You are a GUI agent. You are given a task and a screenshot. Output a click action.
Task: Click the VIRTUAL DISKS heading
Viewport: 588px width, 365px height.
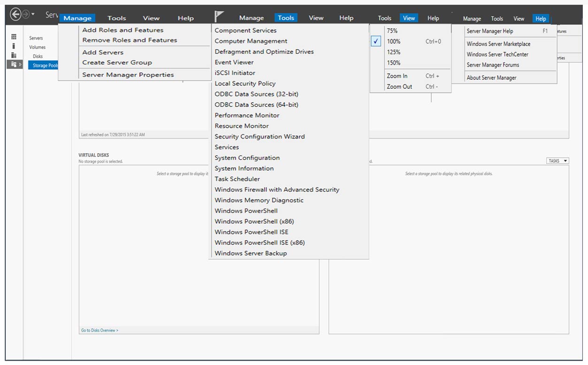(94, 155)
